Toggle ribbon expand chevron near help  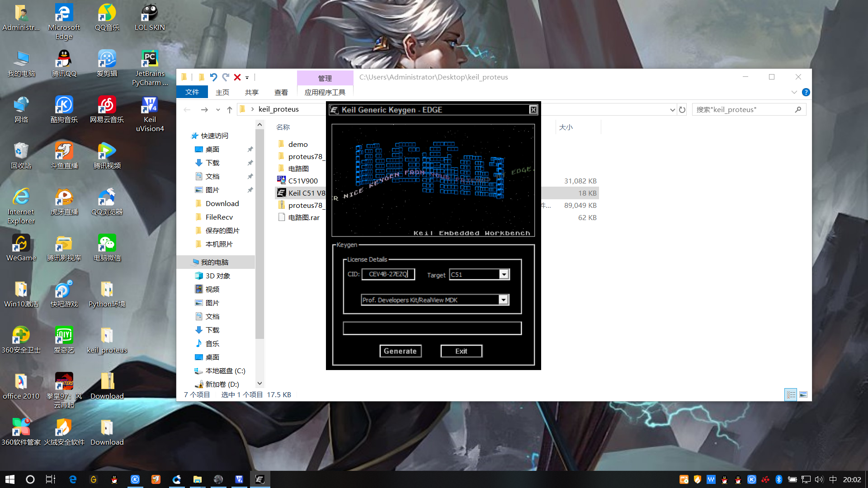coord(794,92)
